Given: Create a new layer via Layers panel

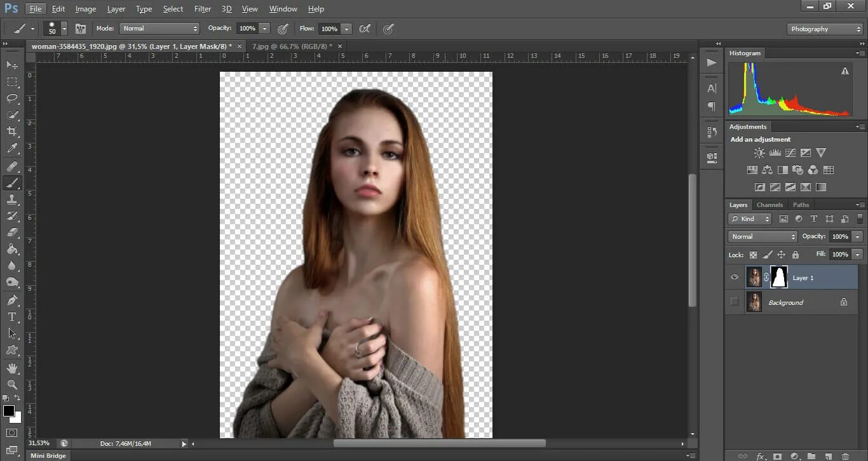Looking at the screenshot, I should (829, 456).
